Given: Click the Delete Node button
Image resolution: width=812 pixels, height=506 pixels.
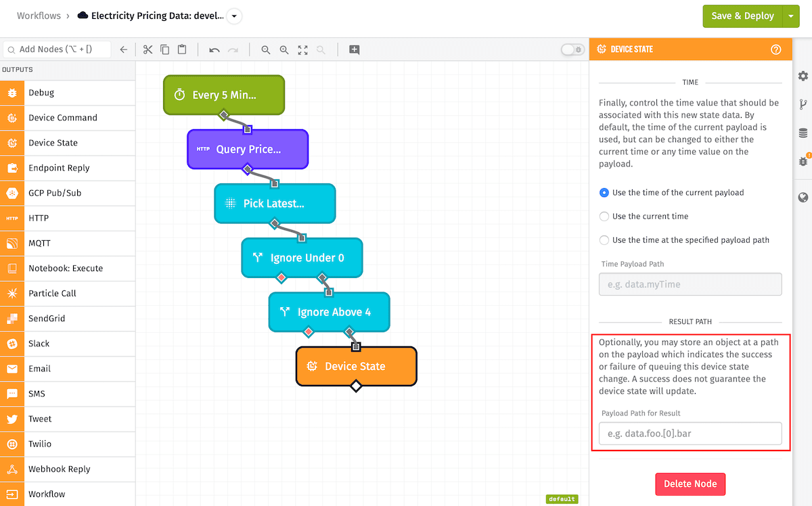Looking at the screenshot, I should [x=690, y=484].
